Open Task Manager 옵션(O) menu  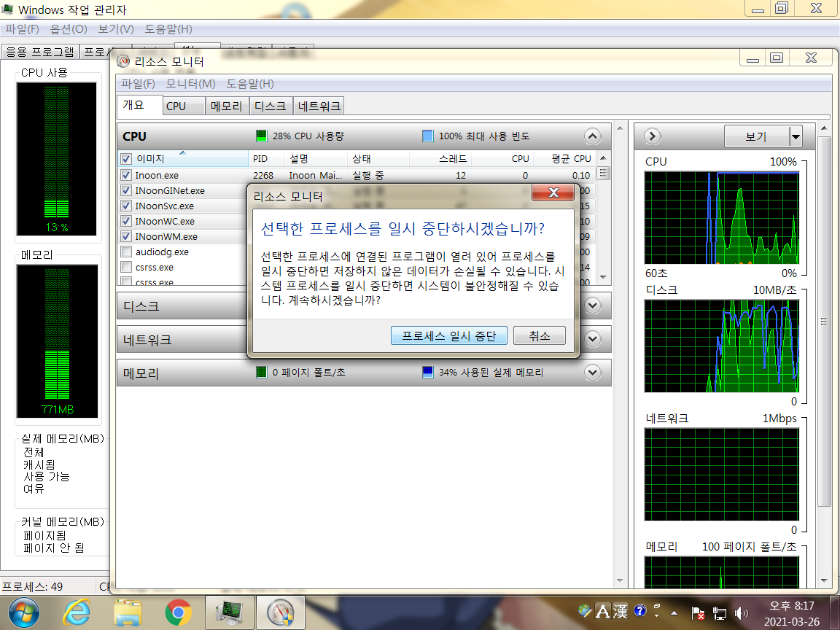tap(69, 29)
